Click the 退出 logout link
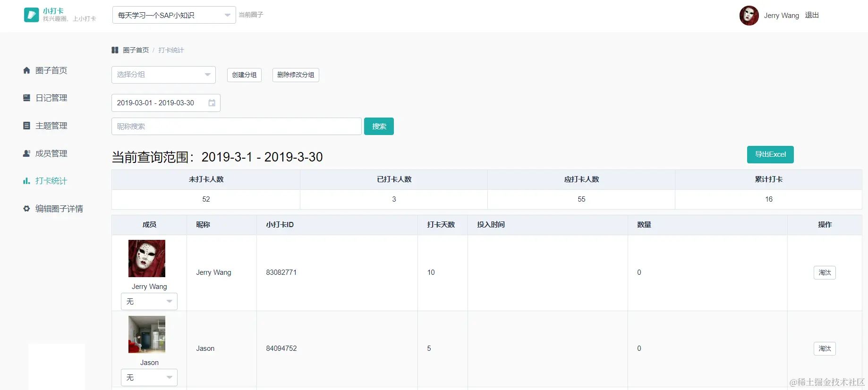Image resolution: width=868 pixels, height=390 pixels. [x=812, y=15]
